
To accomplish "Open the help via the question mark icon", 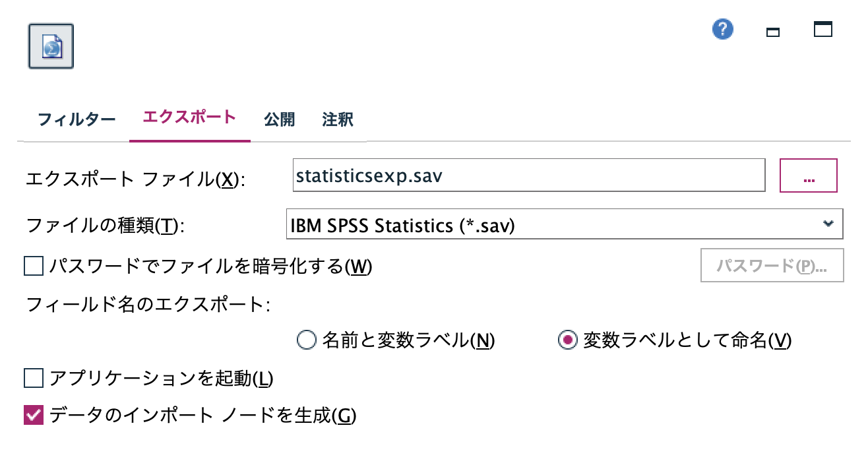I will pyautogui.click(x=722, y=29).
